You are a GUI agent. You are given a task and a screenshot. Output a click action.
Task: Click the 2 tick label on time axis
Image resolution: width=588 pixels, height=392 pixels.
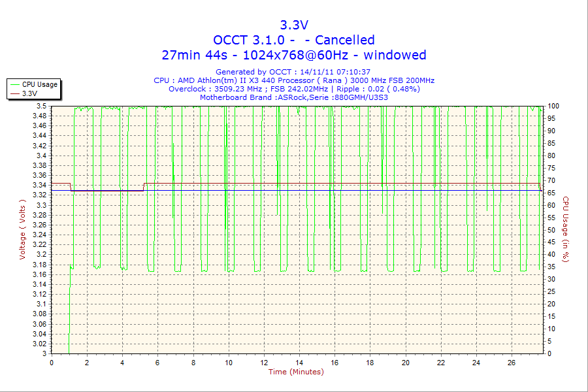pos(87,363)
